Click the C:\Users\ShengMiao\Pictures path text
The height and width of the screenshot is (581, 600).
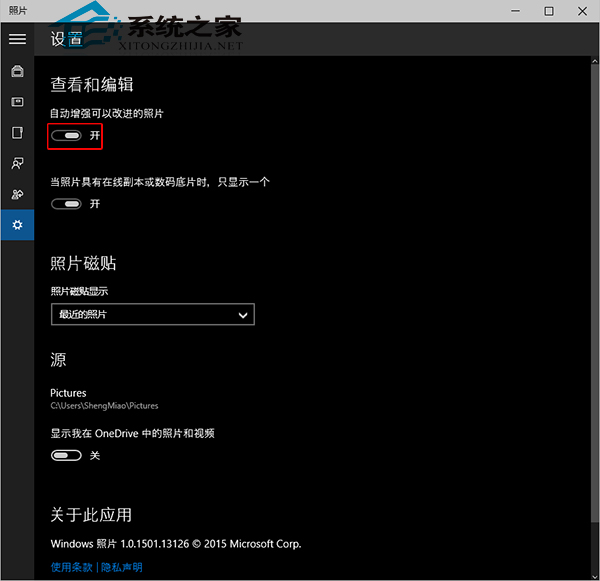[x=104, y=406]
